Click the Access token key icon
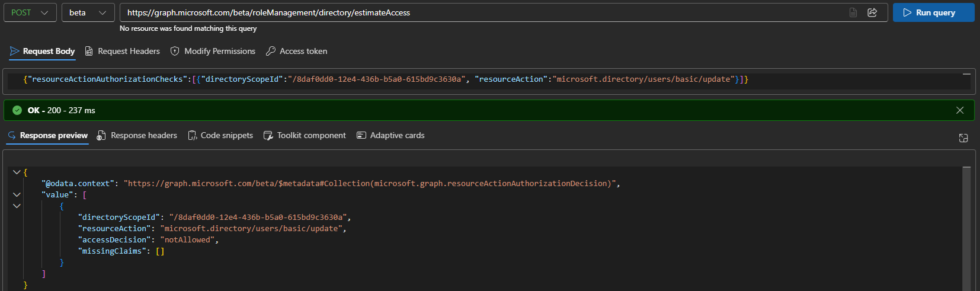This screenshot has width=980, height=291. 271,52
